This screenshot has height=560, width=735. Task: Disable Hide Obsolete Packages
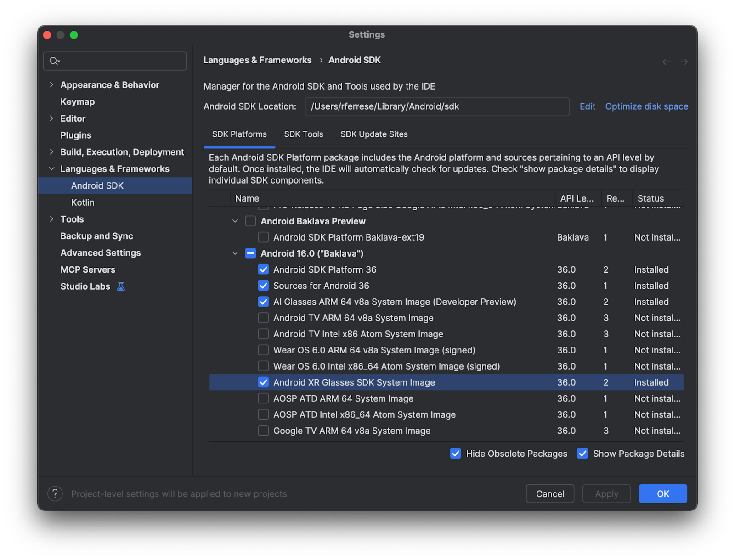(x=455, y=453)
